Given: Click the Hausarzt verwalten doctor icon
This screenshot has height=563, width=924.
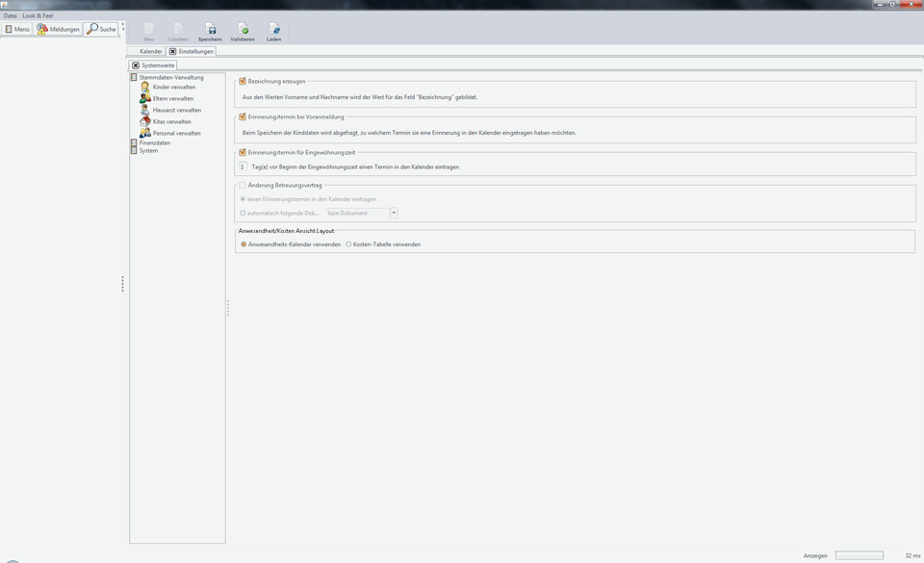Looking at the screenshot, I should (x=145, y=110).
